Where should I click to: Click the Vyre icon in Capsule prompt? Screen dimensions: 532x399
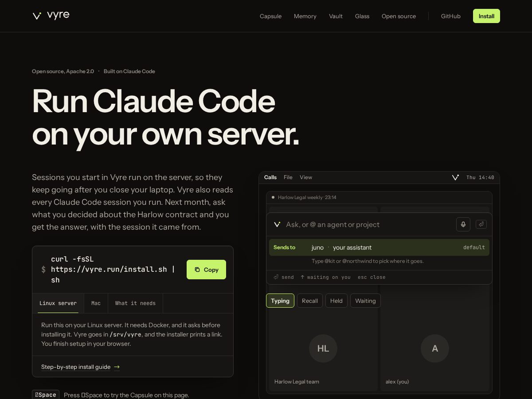pos(277,224)
